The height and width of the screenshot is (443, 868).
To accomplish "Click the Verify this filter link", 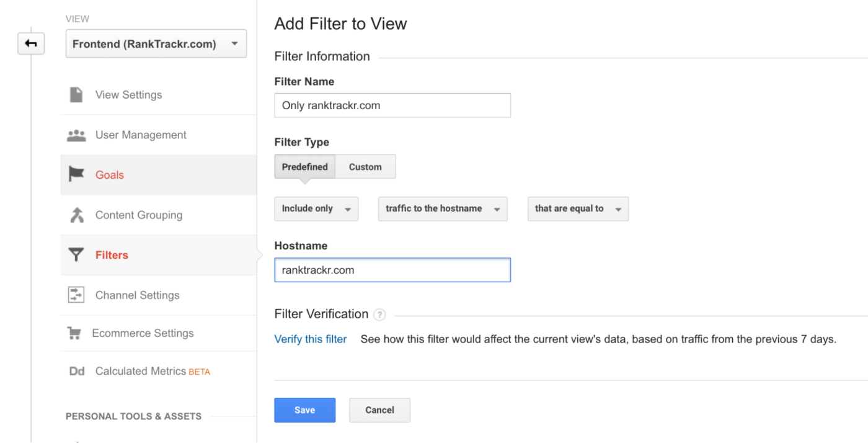I will pos(311,339).
